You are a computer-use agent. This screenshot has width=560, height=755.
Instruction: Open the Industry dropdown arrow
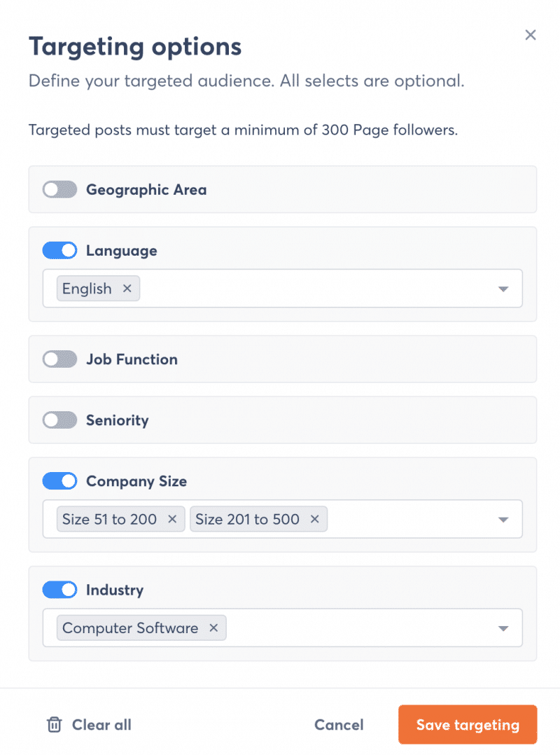[503, 628]
